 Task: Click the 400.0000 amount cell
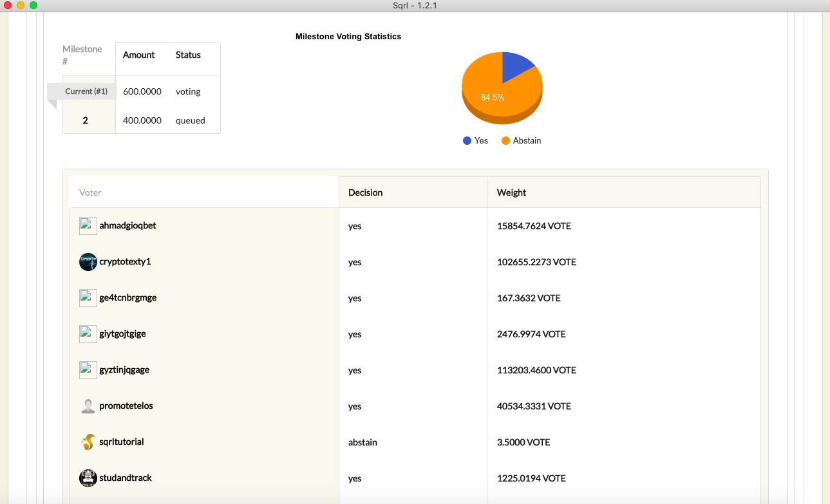click(142, 120)
